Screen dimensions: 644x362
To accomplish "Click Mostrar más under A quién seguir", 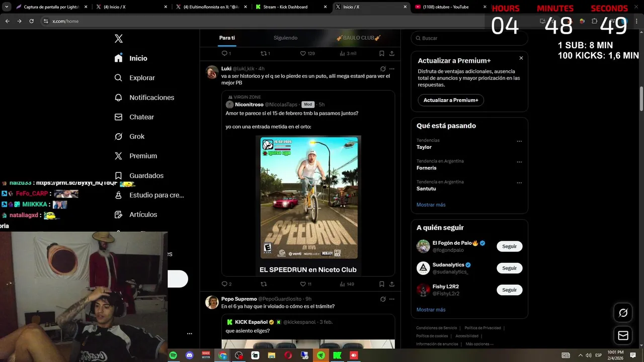I will 431,310.
